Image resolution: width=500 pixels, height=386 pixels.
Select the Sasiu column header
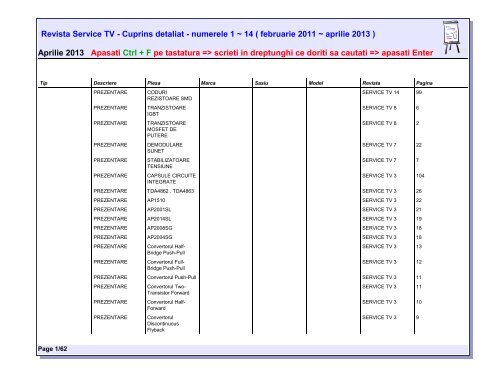click(261, 83)
